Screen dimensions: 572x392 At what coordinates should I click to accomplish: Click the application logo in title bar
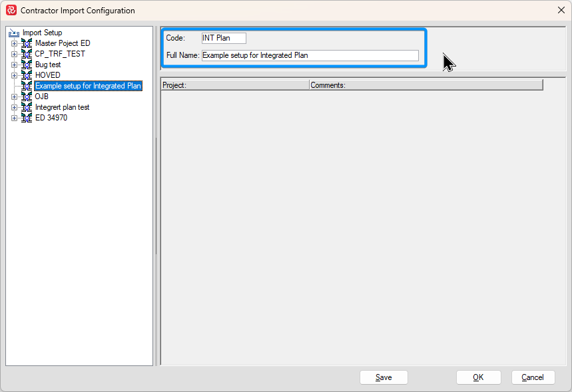point(11,11)
